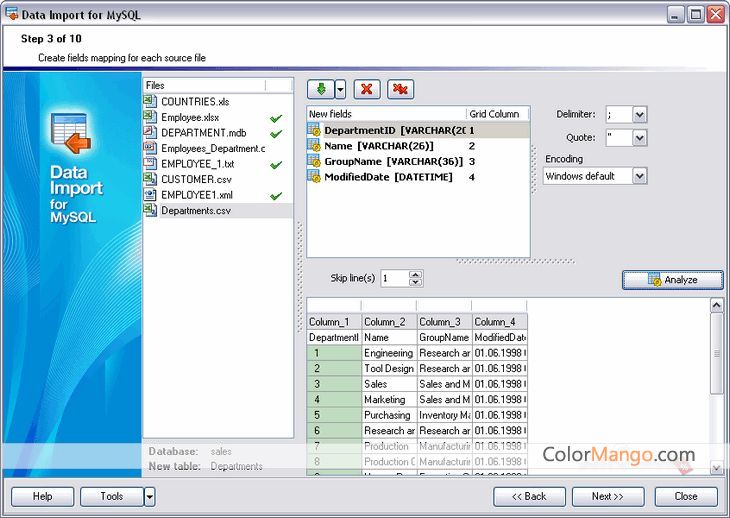
Task: Click the scroll down arrow in the preview
Action: [x=716, y=468]
